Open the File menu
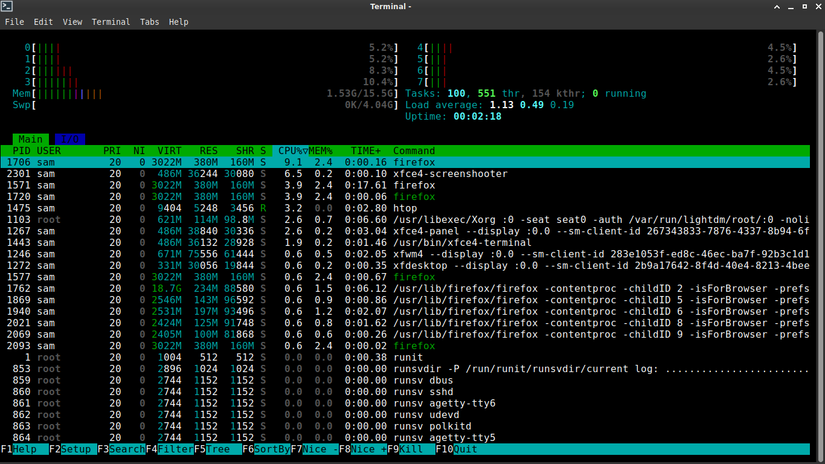The height and width of the screenshot is (464, 825). point(14,21)
